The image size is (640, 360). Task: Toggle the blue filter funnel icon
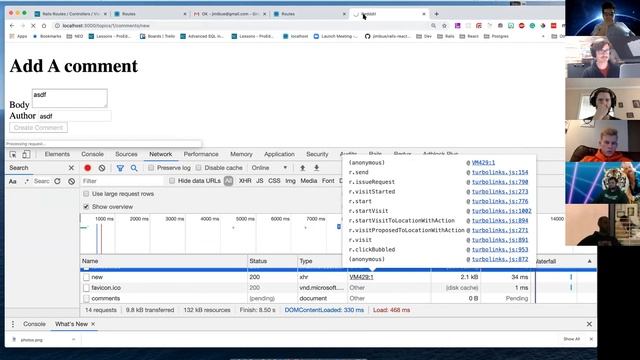coord(120,168)
